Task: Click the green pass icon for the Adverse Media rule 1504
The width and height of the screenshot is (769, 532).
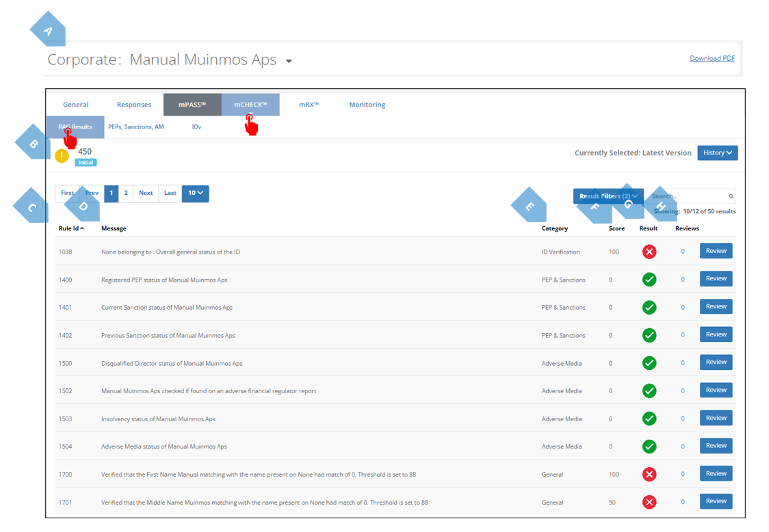Action: [x=649, y=446]
